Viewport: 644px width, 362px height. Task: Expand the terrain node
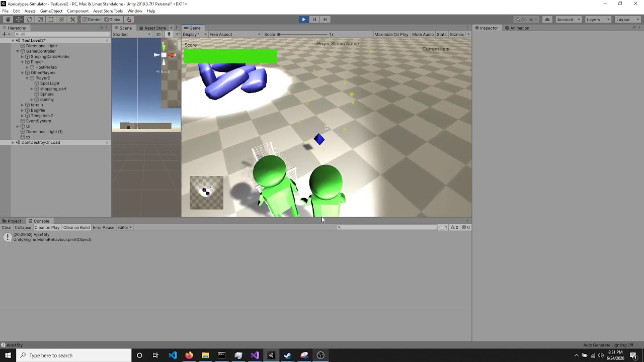point(22,105)
